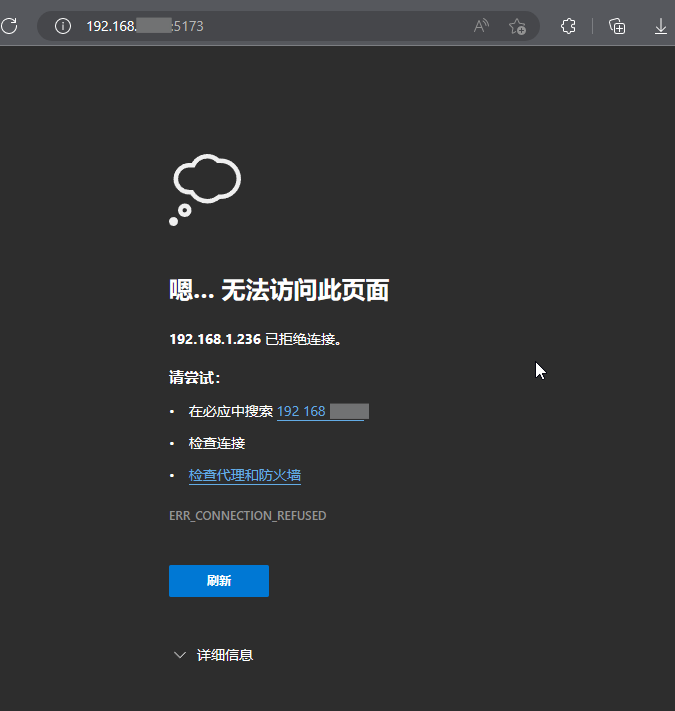Reload the page using the refresh icon
675x711 pixels.
(9, 26)
